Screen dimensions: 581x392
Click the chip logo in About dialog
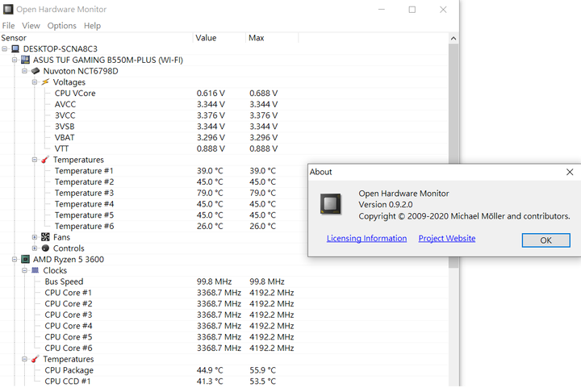(331, 204)
